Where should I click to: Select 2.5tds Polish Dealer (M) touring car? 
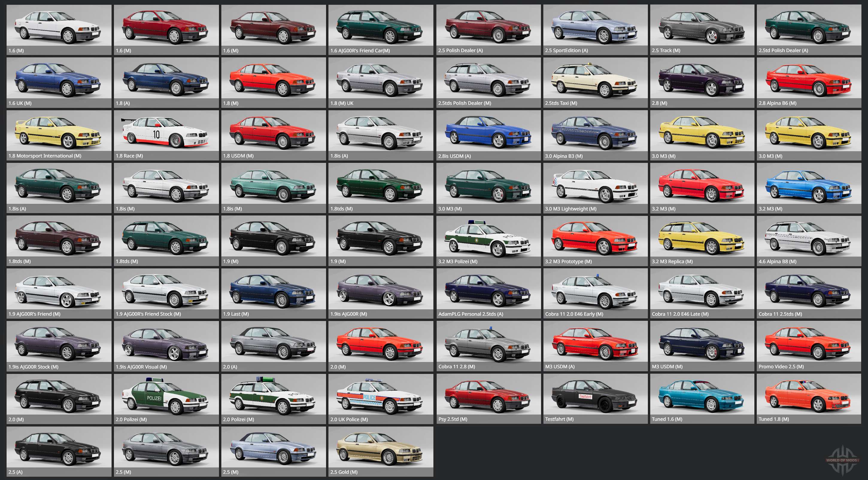pos(488,83)
